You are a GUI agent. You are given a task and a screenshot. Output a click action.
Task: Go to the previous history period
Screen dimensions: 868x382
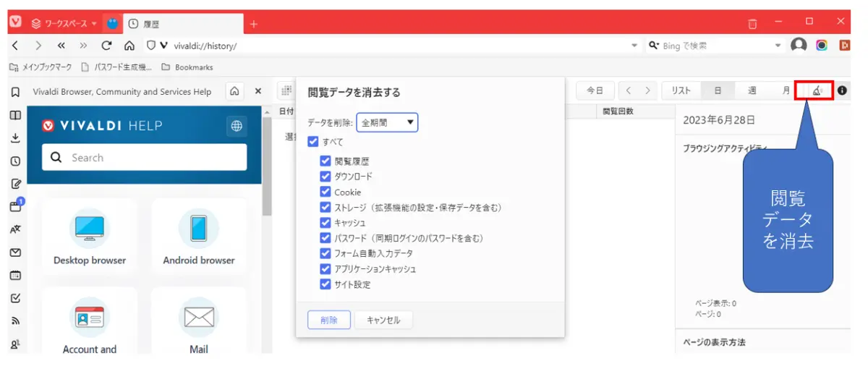(x=629, y=90)
